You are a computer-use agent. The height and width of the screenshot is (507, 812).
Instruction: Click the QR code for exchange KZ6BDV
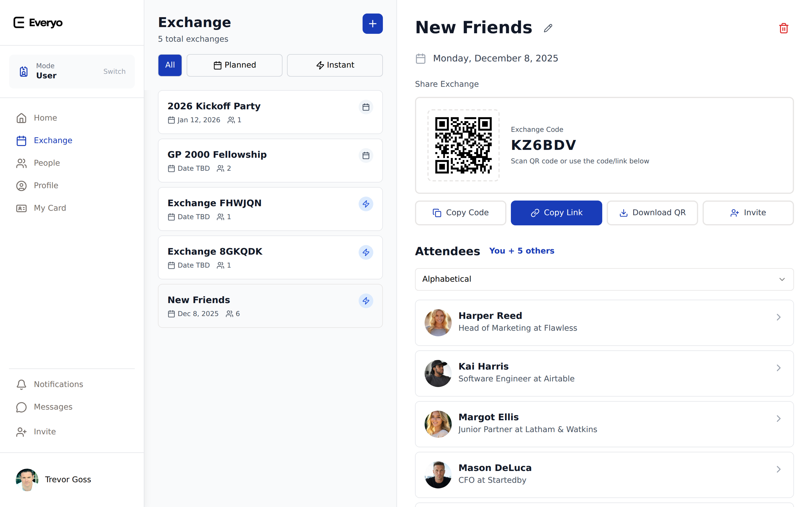[464, 146]
